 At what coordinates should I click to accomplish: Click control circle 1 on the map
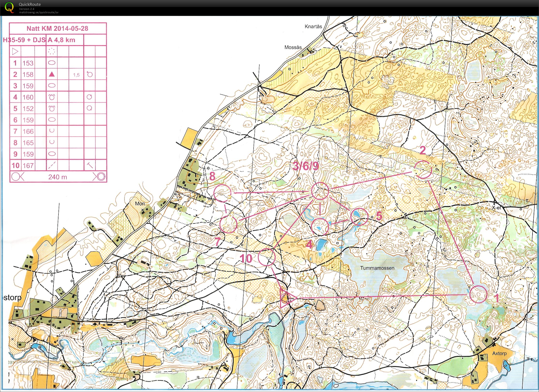pyautogui.click(x=478, y=294)
